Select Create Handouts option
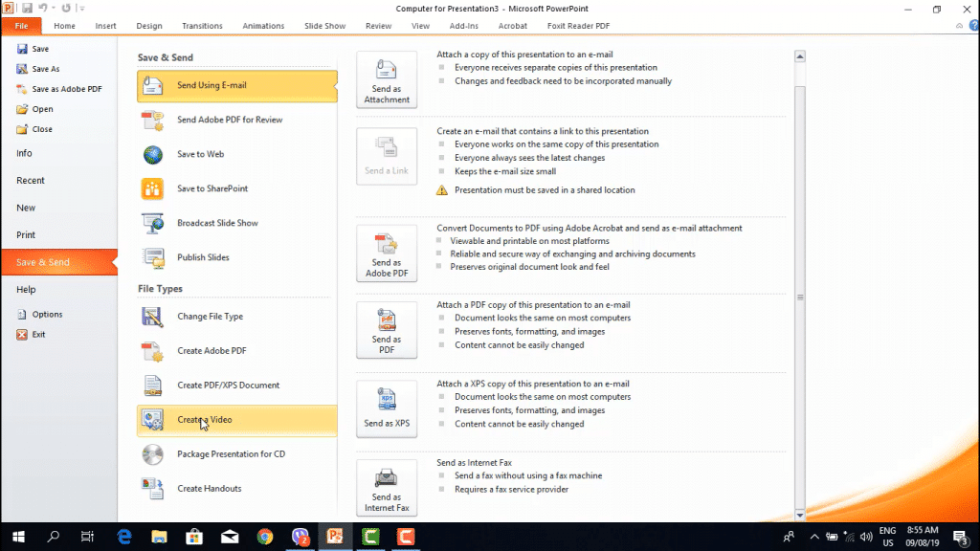980x551 pixels. [x=237, y=489]
